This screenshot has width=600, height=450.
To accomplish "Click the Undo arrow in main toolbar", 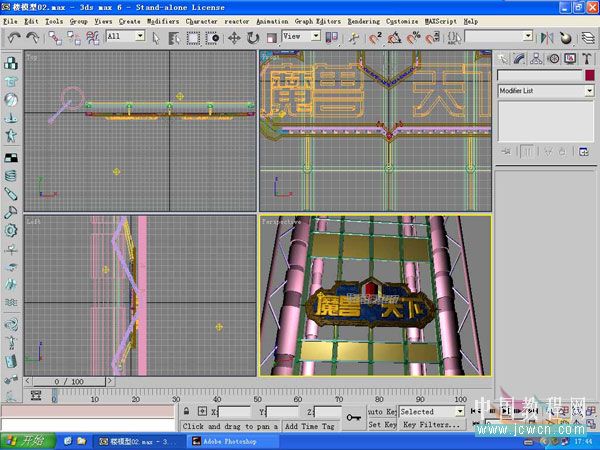I will [13, 37].
